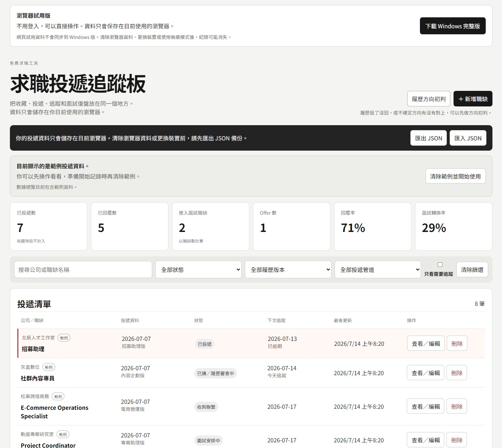Screen dimensions: 502x448
Task: Delete the E-Commerce Operations Specialist row
Action: click(457, 406)
